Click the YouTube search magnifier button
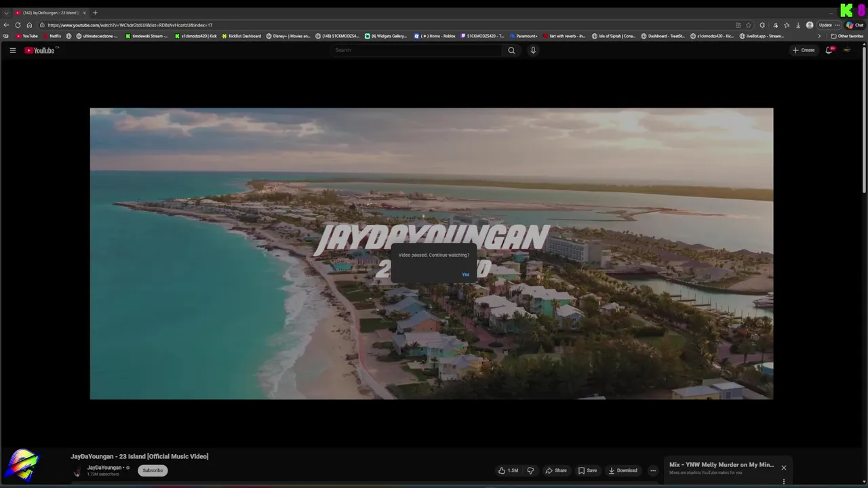Viewport: 868px width, 488px height. click(x=511, y=50)
